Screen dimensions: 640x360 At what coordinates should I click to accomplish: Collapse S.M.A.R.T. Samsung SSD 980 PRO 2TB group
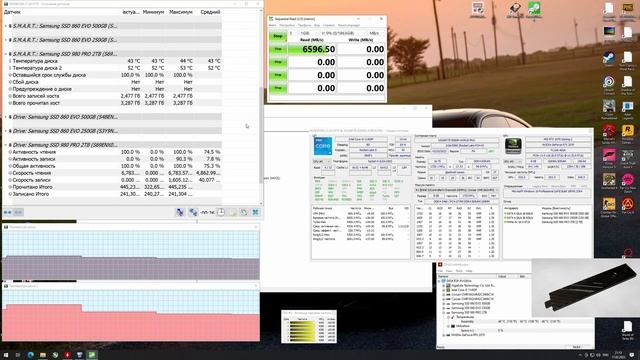[x=6, y=54]
